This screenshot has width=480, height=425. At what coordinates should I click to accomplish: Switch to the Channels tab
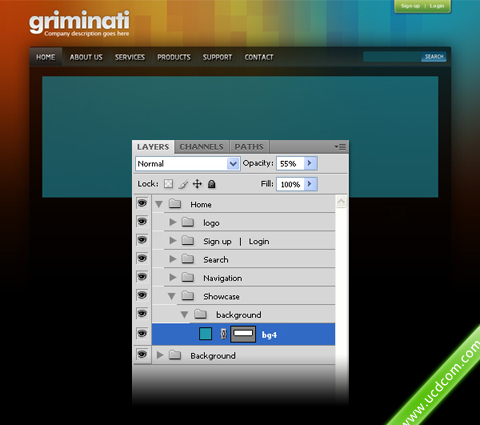point(202,147)
